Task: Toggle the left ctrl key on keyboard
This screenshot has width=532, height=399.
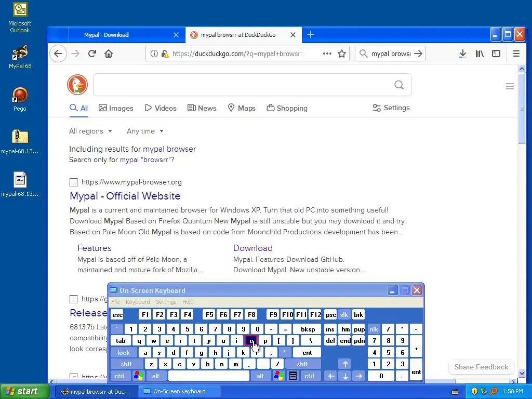Action: (119, 376)
